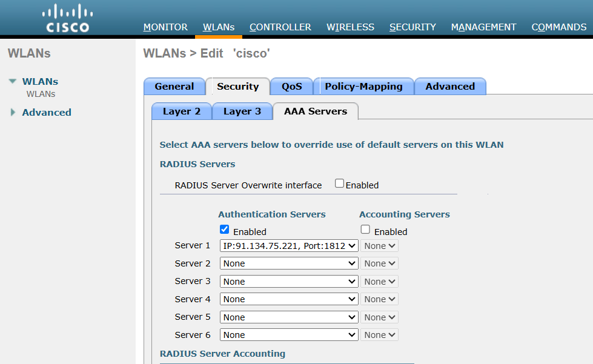This screenshot has width=593, height=364.
Task: Click the Accounting Servers column heading
Action: pos(404,214)
